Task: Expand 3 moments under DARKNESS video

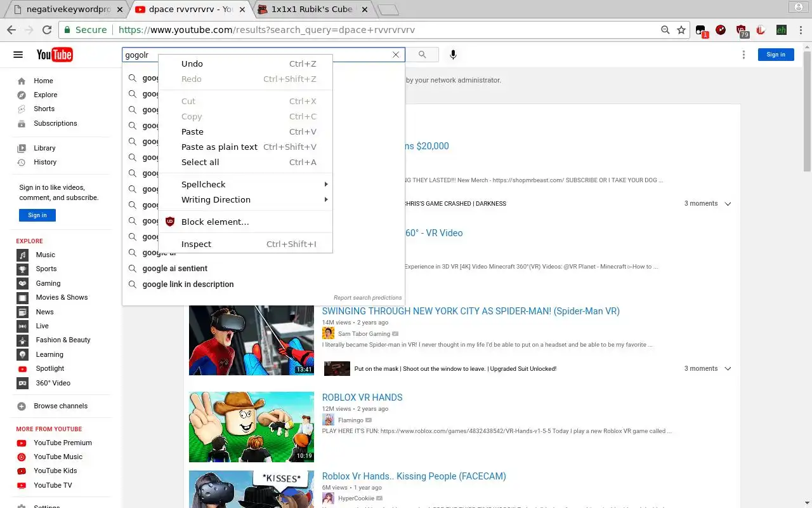Action: 707,204
